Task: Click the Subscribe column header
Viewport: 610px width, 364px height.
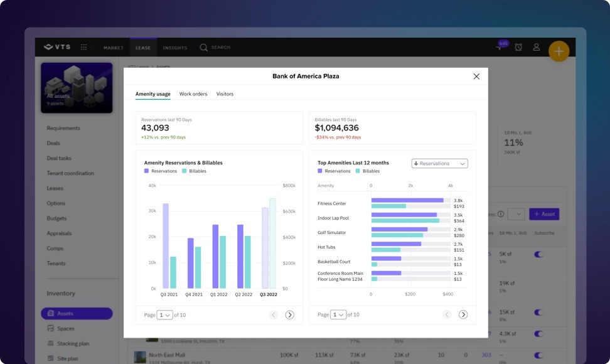Action: (x=544, y=233)
